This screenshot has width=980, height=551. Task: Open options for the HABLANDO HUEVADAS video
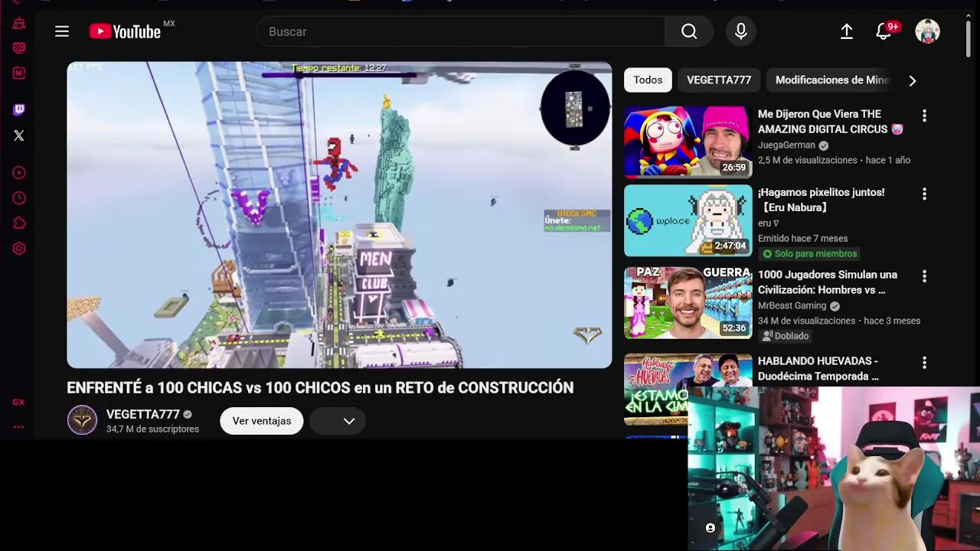924,363
